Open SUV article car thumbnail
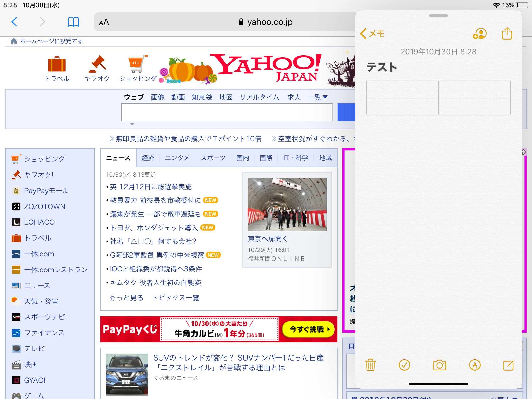 [x=127, y=374]
